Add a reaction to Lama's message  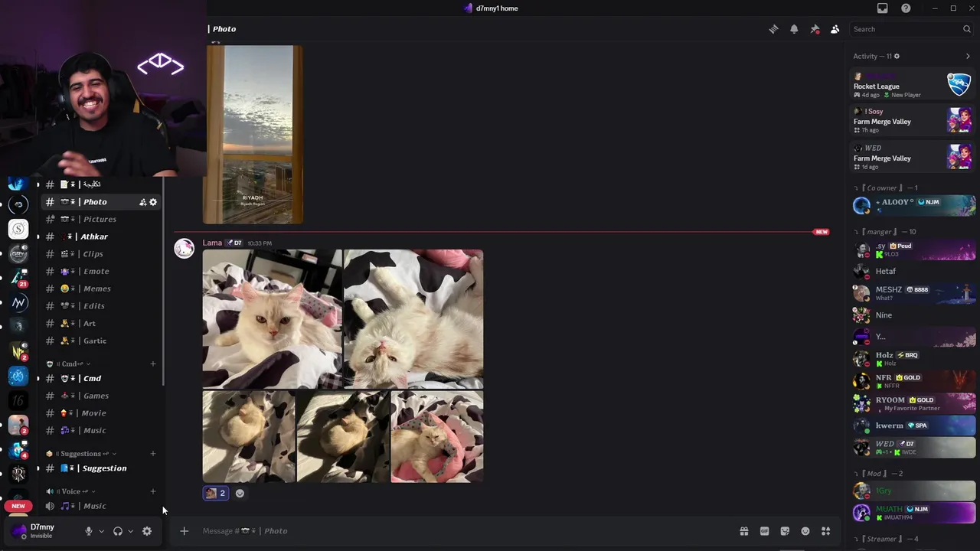tap(240, 494)
